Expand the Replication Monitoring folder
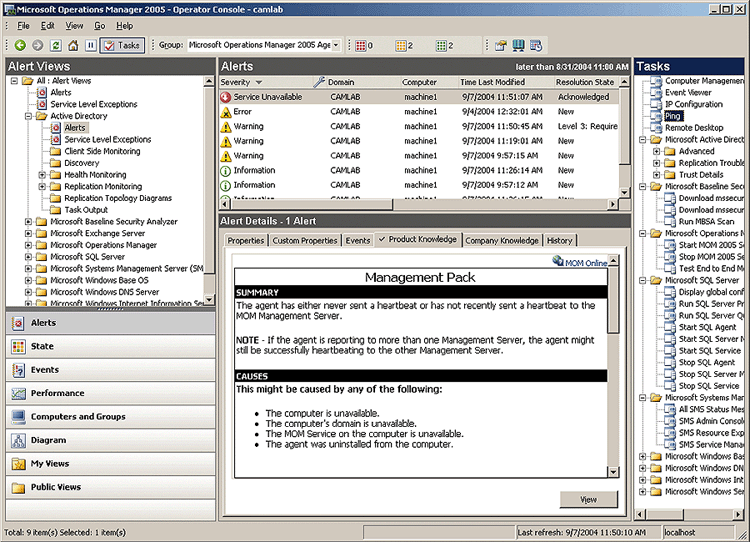The height and width of the screenshot is (542, 750). pos(42,187)
